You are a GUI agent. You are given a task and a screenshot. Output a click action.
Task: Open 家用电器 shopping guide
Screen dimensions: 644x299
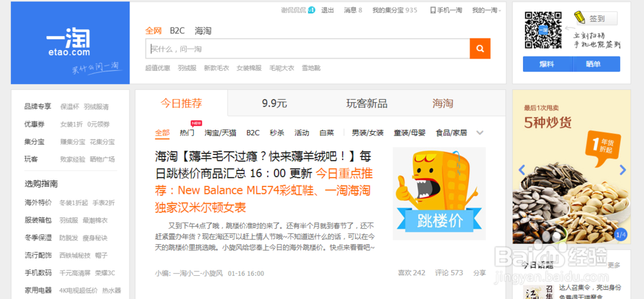point(38,291)
